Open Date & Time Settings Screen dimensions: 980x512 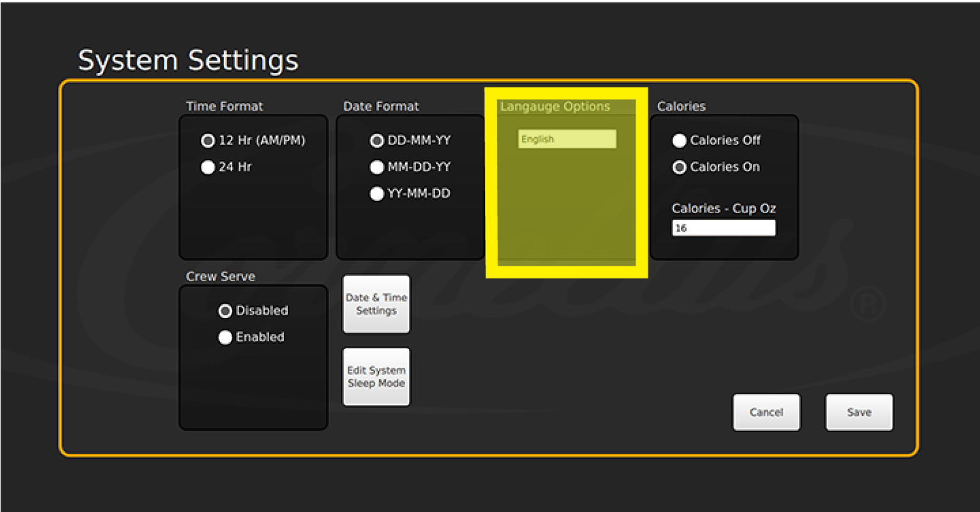[x=376, y=304]
